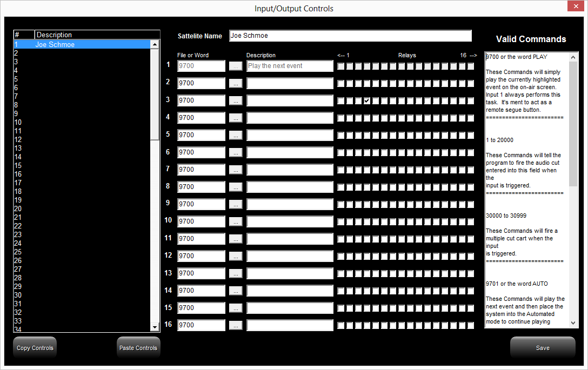
Task: Click the File or Word field for input 2
Action: [201, 83]
